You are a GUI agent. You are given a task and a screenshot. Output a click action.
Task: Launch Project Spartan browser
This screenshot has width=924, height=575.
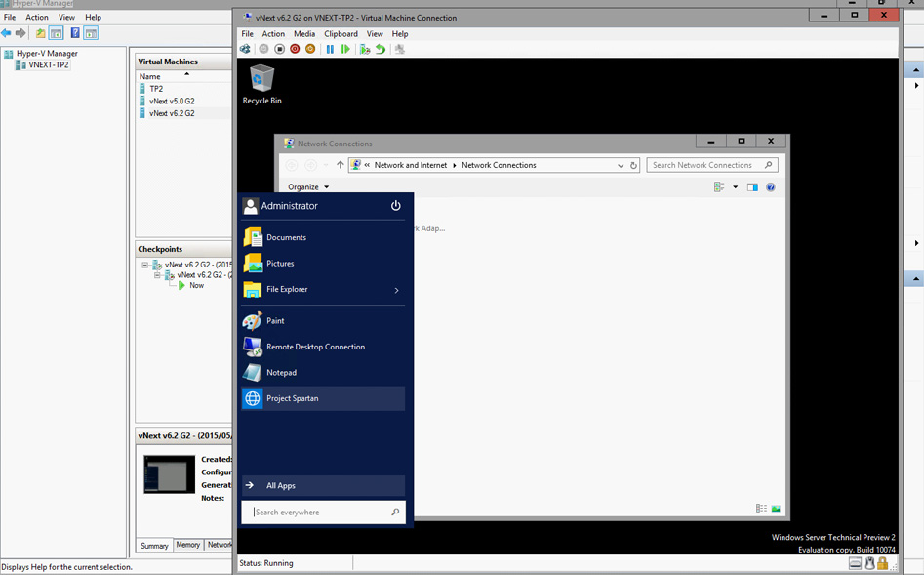(x=323, y=398)
